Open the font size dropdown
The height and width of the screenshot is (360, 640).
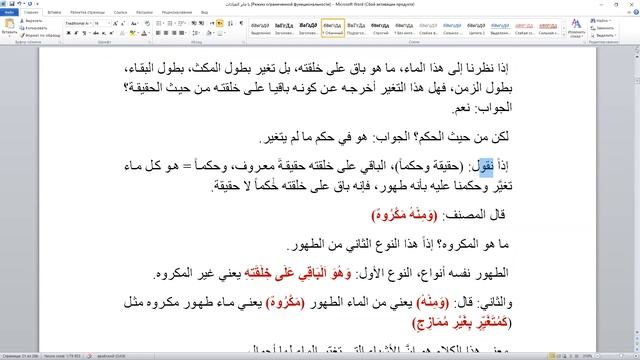[109, 23]
